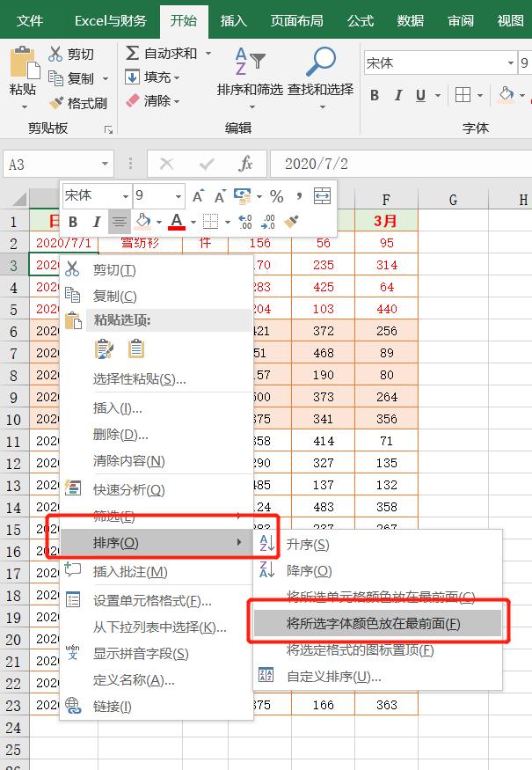
Task: Click 插入批注(M) in context menu
Action: pos(156,572)
